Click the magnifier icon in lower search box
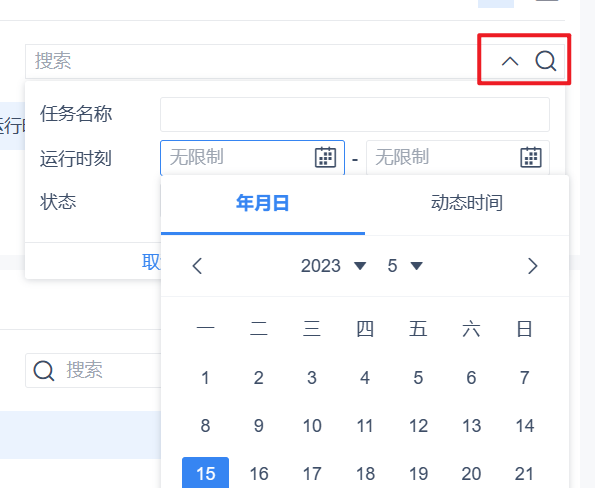This screenshot has height=488, width=595. (x=44, y=370)
